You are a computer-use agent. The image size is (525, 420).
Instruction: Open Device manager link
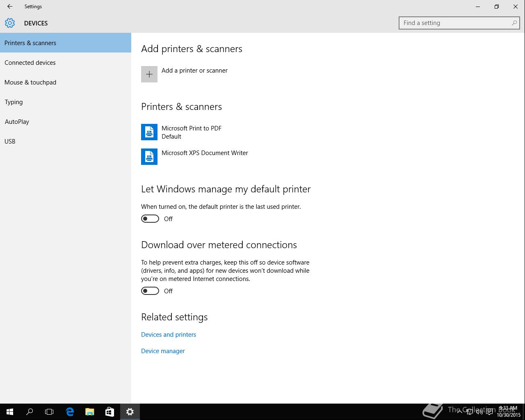[x=163, y=351]
